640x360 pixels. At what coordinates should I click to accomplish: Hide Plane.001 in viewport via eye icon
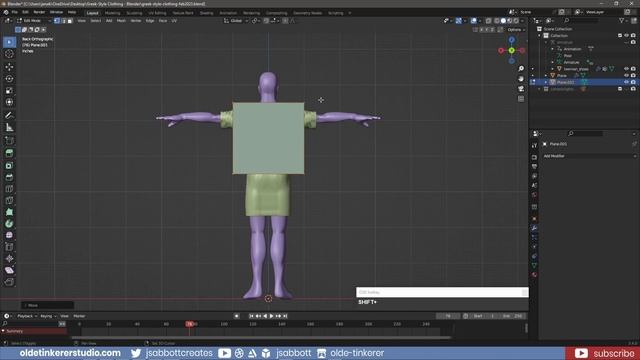click(627, 82)
